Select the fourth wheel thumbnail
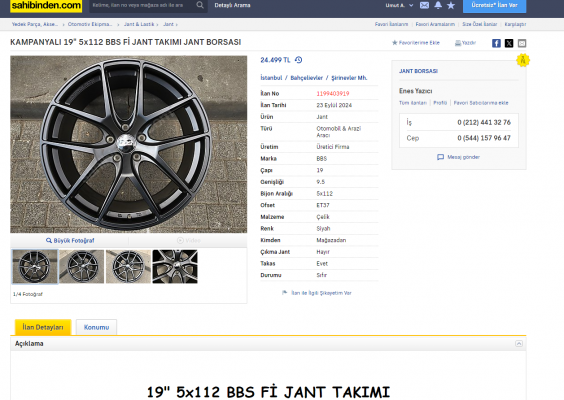The width and height of the screenshot is (564, 400). tap(175, 267)
